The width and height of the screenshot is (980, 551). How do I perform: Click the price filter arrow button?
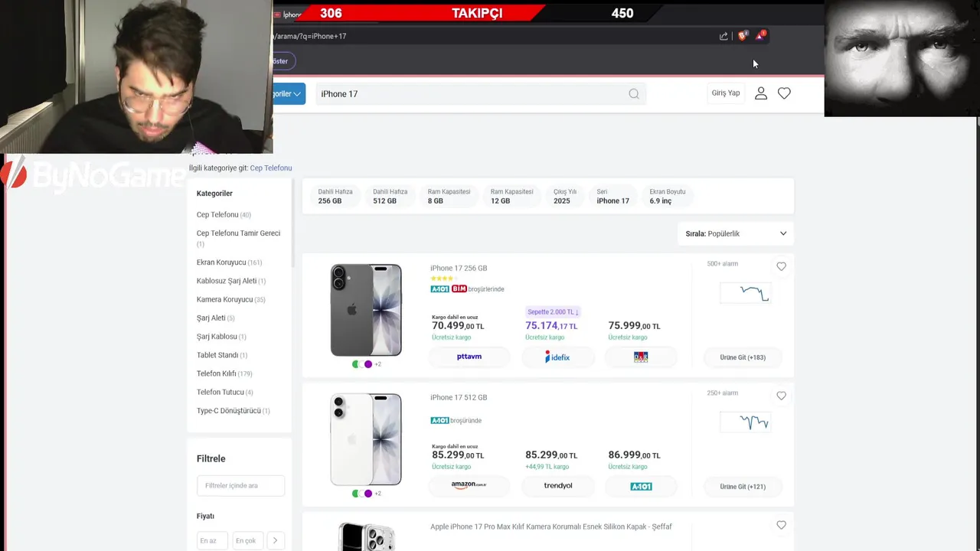point(275,540)
